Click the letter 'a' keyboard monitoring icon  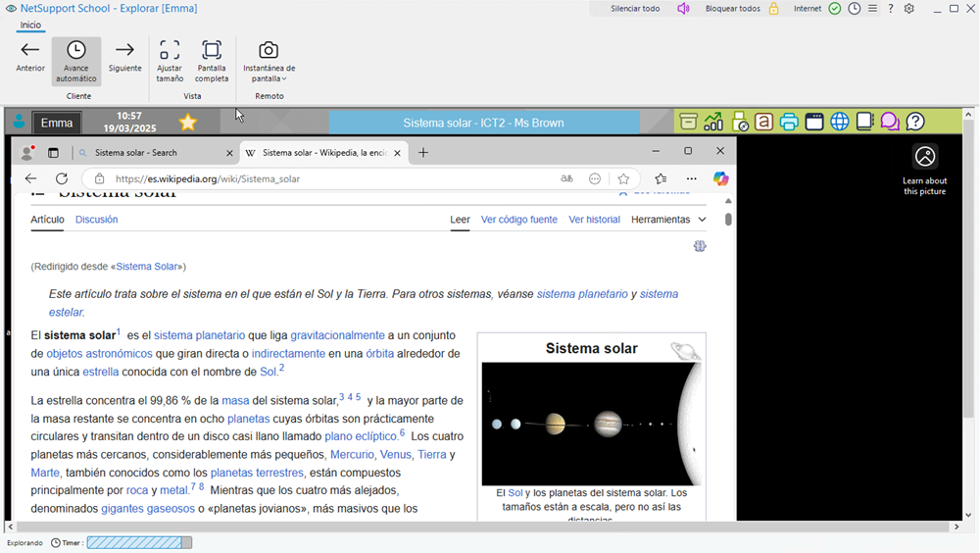[x=763, y=122]
